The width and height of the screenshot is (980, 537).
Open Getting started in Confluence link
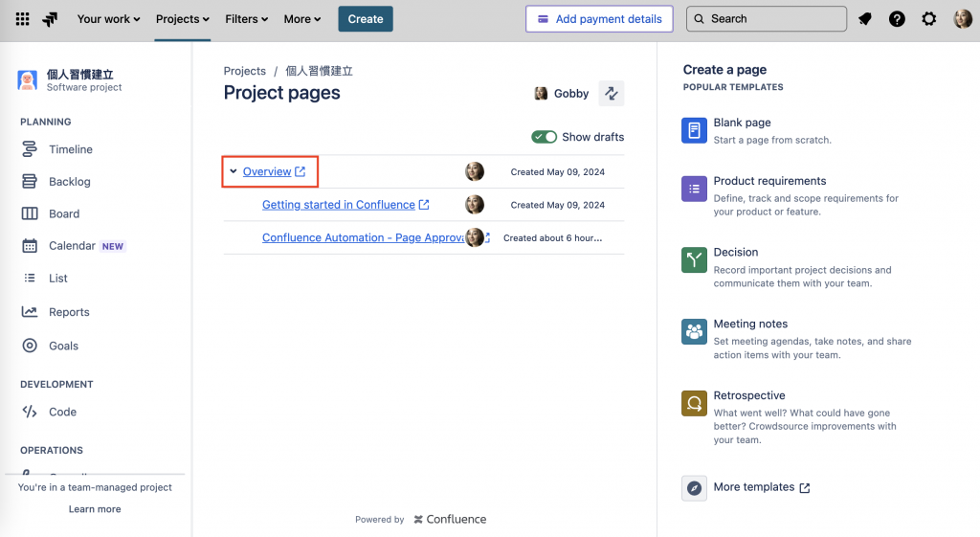(338, 205)
